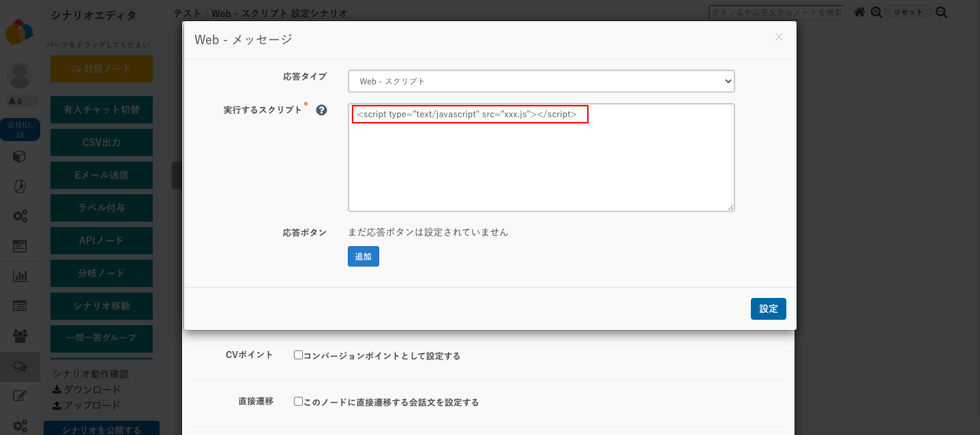Select the シナリオ移動 part

click(102, 306)
